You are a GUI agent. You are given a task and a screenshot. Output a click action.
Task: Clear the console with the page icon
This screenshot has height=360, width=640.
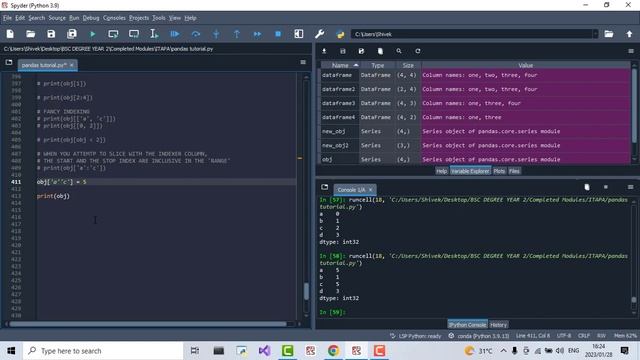coord(587,187)
